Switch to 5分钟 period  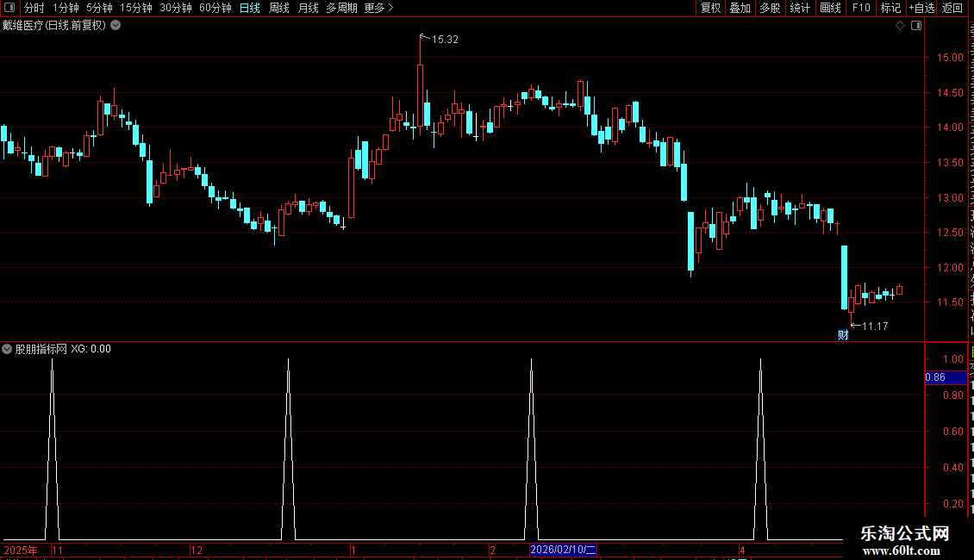point(99,8)
